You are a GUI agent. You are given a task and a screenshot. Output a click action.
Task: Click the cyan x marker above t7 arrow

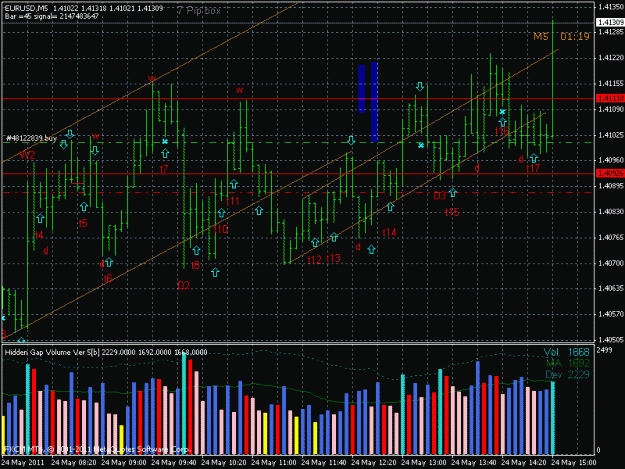(165, 141)
